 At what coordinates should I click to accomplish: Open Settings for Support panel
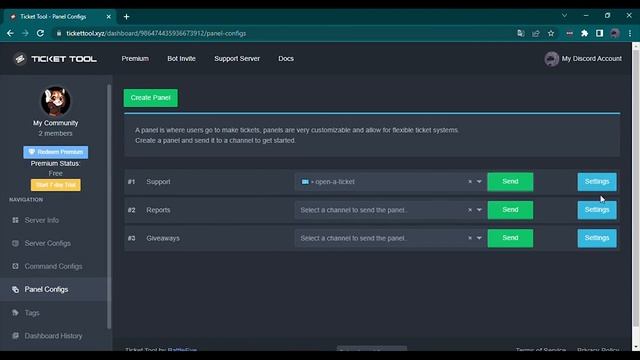click(597, 182)
